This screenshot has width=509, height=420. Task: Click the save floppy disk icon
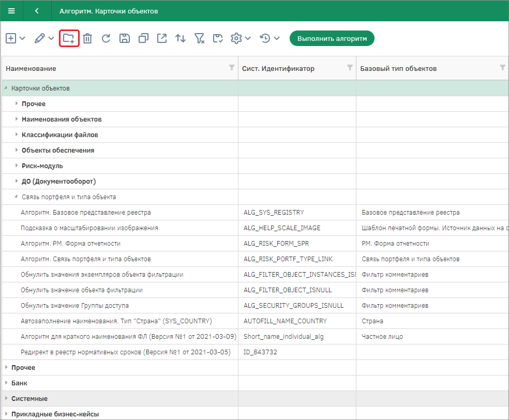tap(124, 39)
